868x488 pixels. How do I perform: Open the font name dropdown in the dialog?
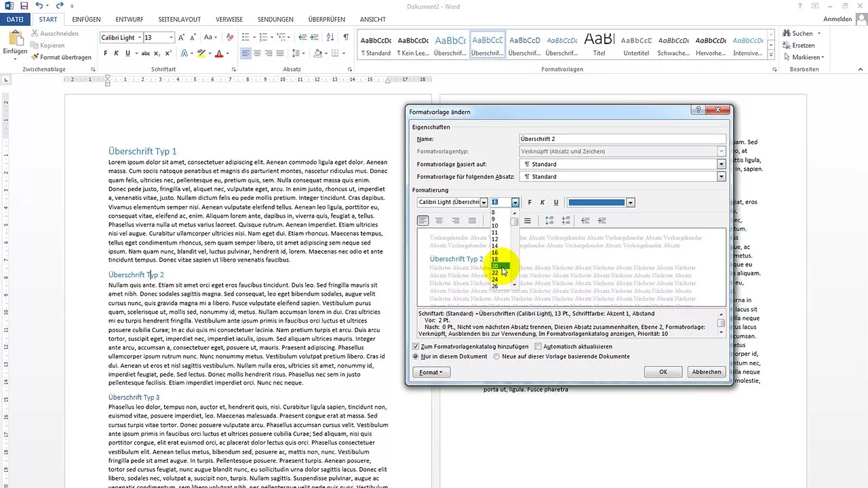click(x=484, y=202)
